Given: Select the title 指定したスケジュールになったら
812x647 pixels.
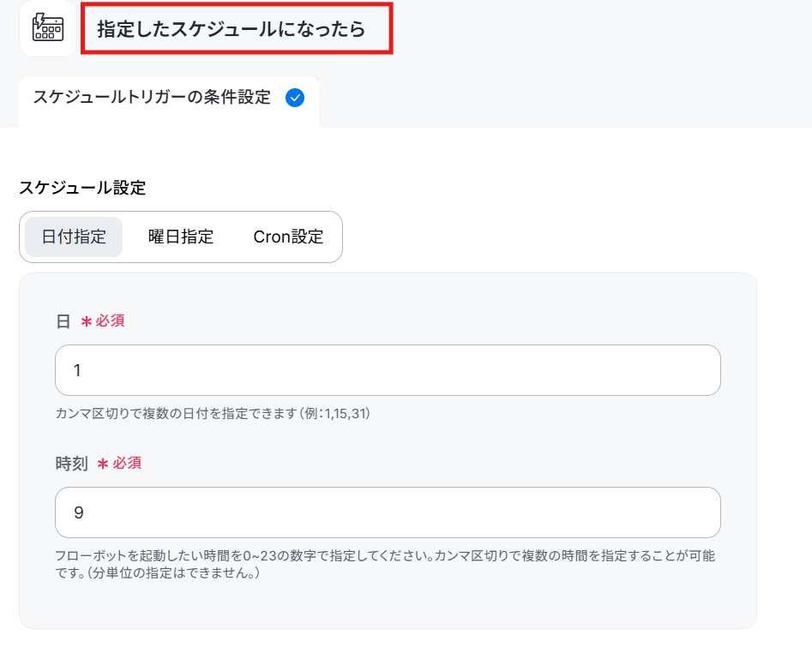Looking at the screenshot, I should (231, 29).
